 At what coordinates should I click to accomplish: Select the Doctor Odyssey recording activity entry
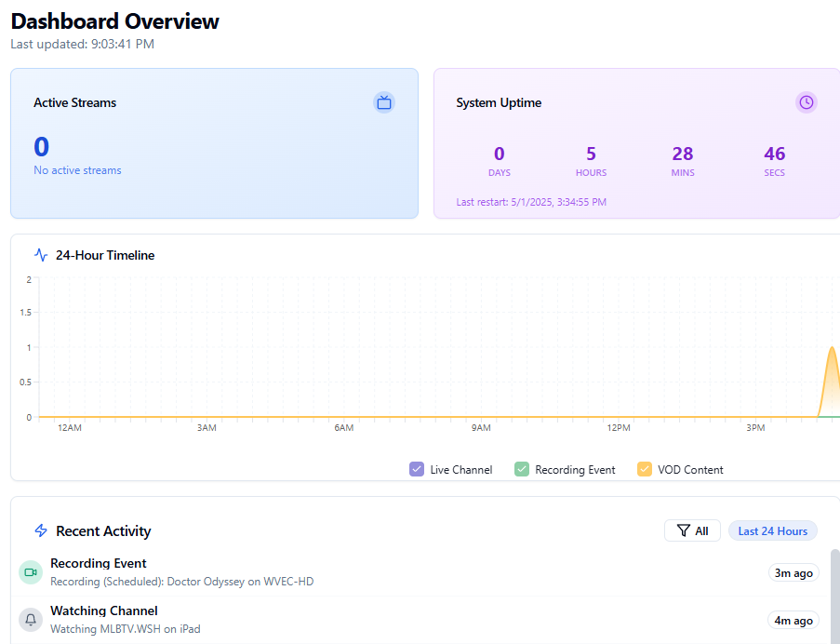click(x=181, y=582)
